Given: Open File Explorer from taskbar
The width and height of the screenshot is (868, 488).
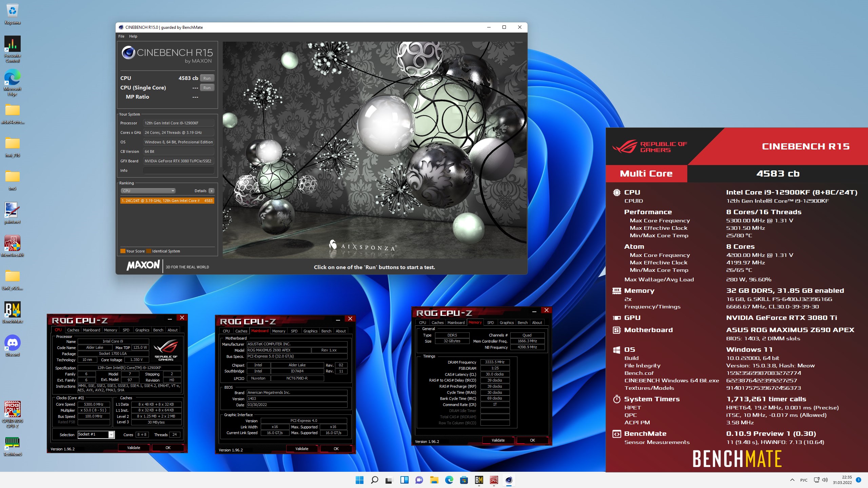Looking at the screenshot, I should click(434, 480).
